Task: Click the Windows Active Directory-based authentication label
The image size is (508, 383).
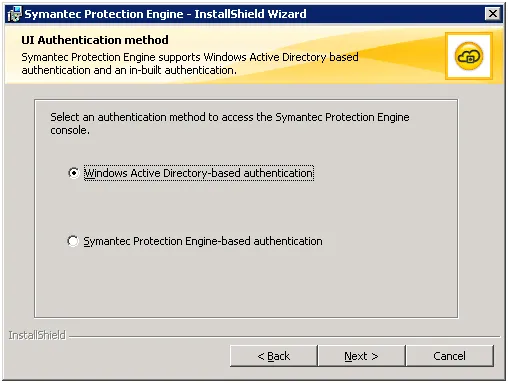Action: 199,173
